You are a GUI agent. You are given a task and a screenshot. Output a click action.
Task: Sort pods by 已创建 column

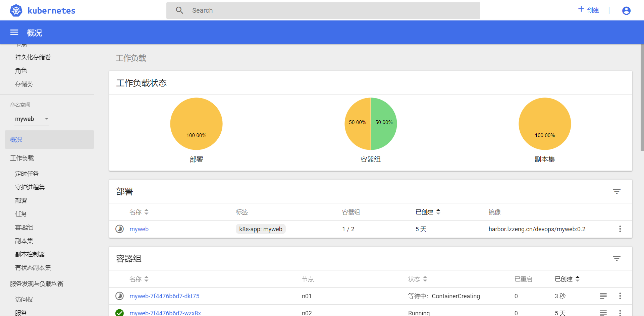click(567, 279)
